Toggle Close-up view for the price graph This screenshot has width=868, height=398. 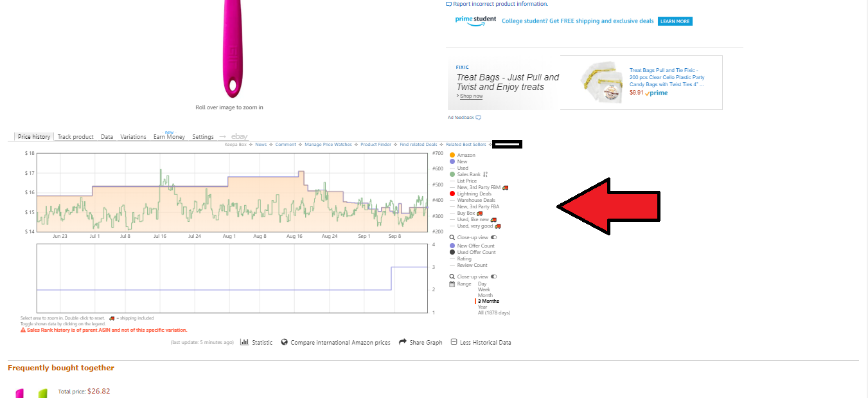pos(494,237)
